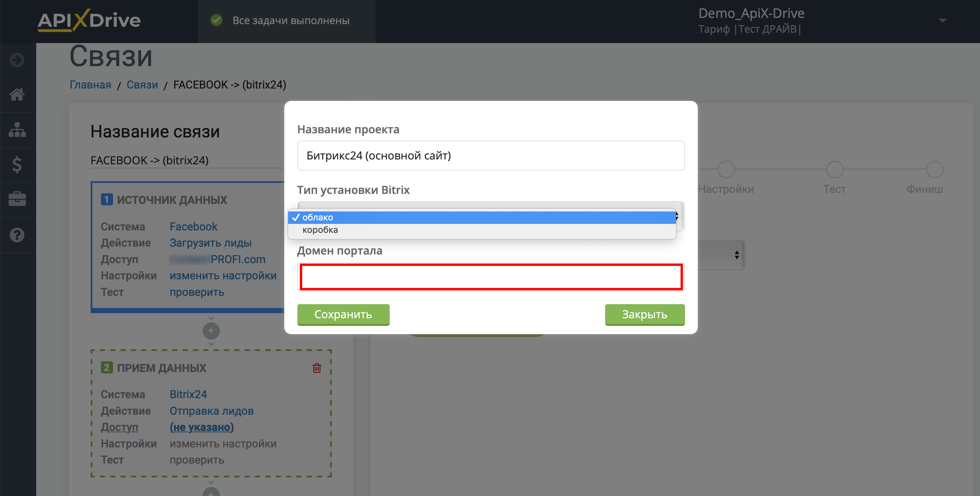
Task: Click the Загрузить лиды action link
Action: click(211, 243)
